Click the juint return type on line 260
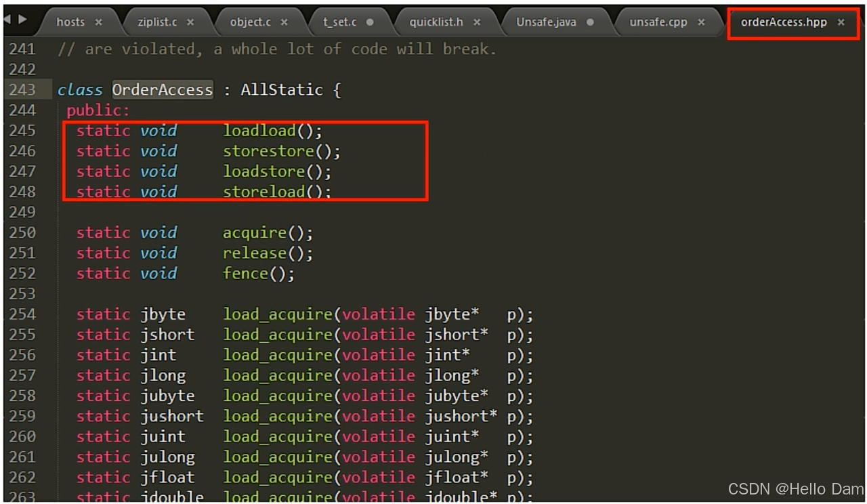The image size is (867, 504). tap(163, 436)
